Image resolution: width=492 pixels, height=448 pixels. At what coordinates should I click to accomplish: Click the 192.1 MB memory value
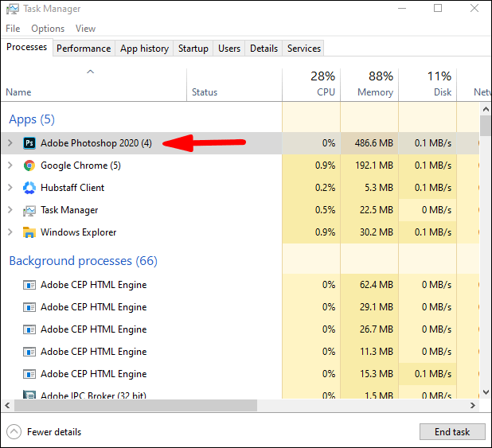[374, 166]
